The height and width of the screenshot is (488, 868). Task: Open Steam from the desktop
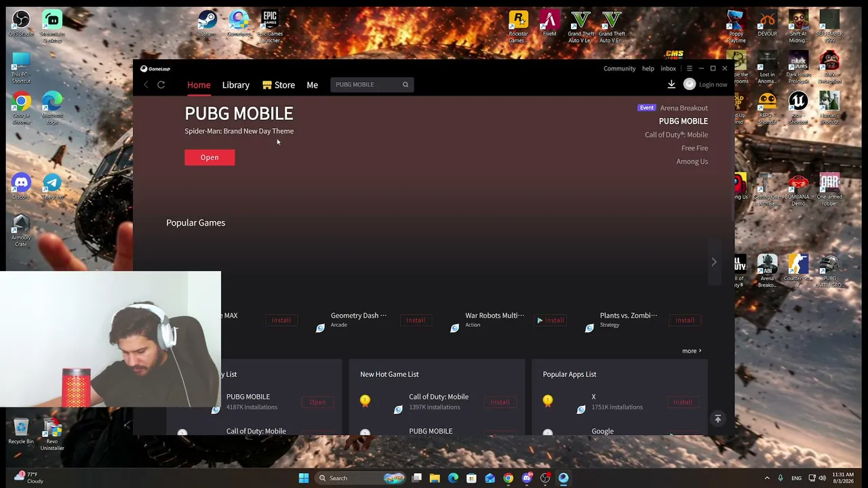[x=208, y=24]
